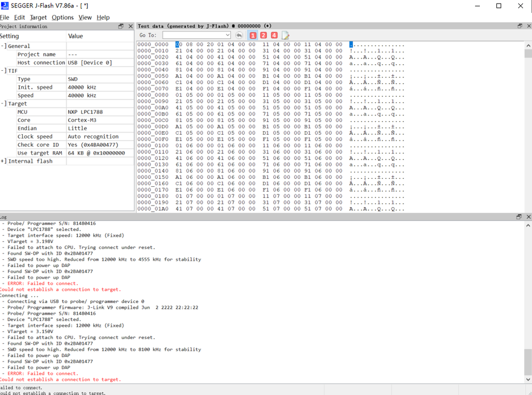Minimize the J-Flash window
532x395 pixels.
477,6
